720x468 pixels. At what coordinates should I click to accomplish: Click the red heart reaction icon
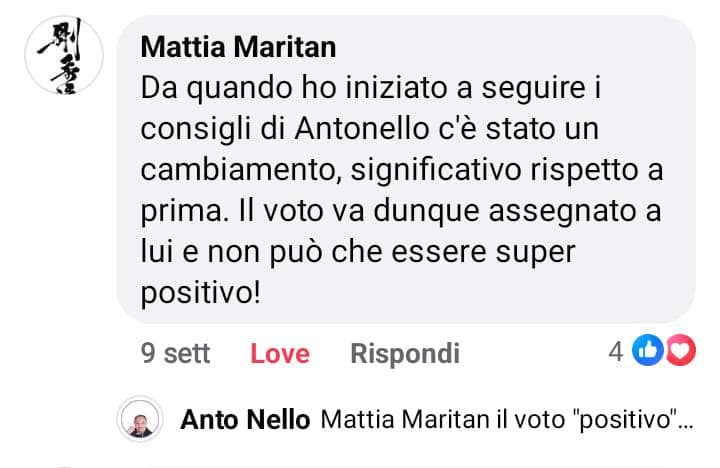[679, 351]
